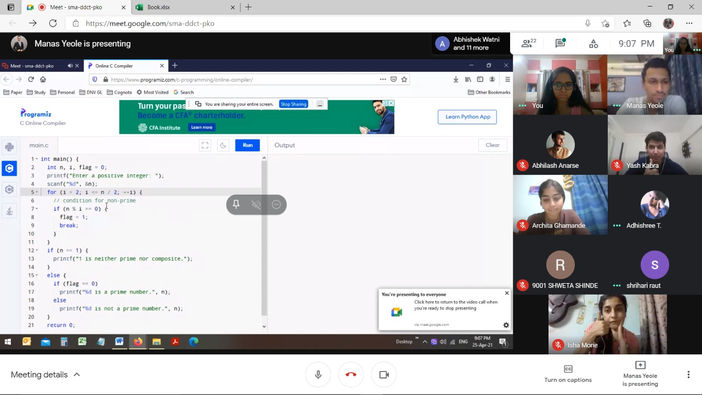Switch Programiz editor to dark mode

coord(223,145)
